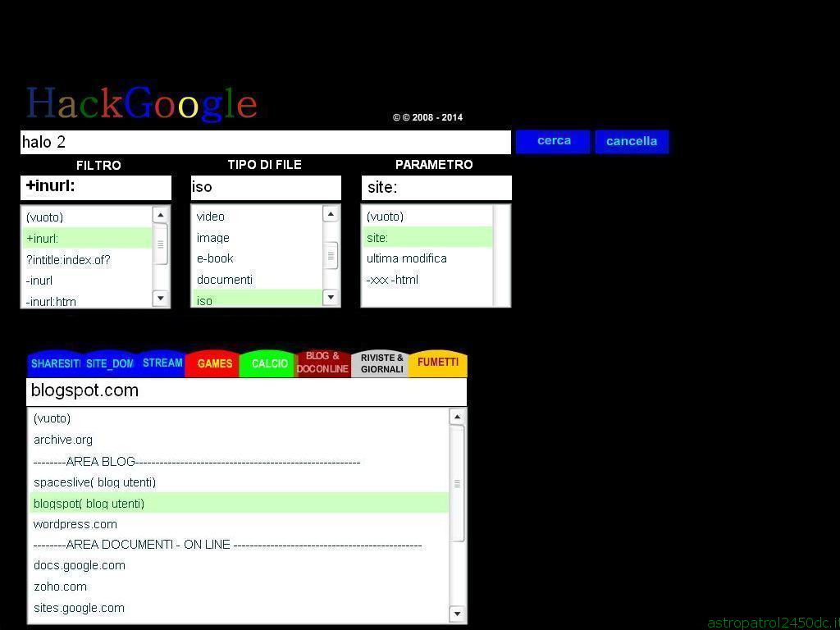Click the PARAMETRO field showing site:
840x630 pixels.
[436, 188]
